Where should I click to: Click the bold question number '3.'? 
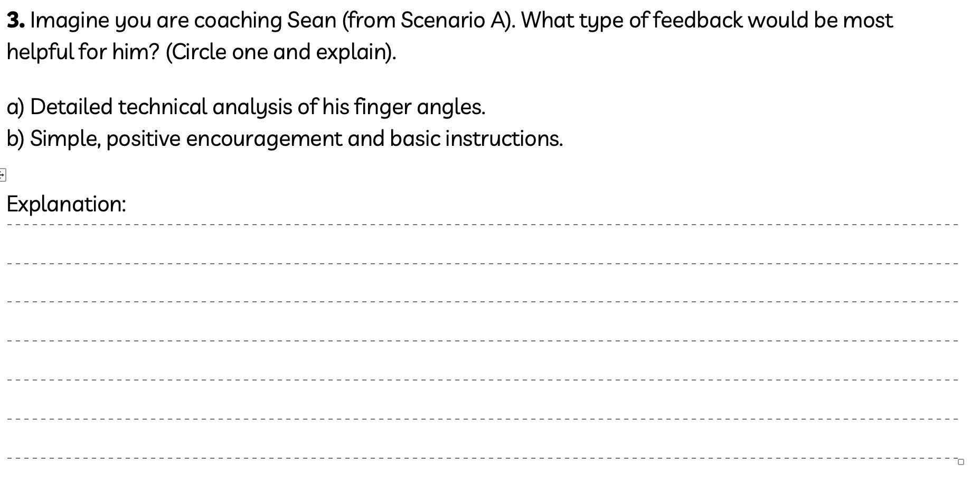coord(15,21)
